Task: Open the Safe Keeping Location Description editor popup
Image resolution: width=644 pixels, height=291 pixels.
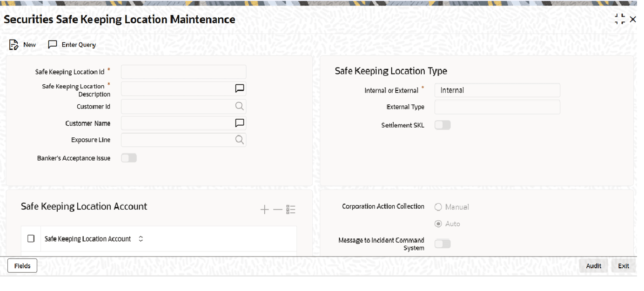Action: tap(240, 88)
